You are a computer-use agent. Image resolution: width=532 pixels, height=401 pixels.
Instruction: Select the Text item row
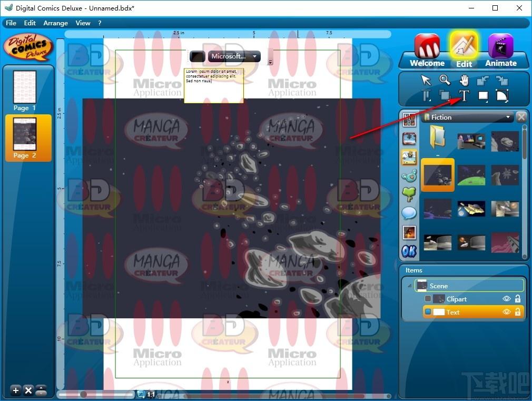(x=474, y=312)
